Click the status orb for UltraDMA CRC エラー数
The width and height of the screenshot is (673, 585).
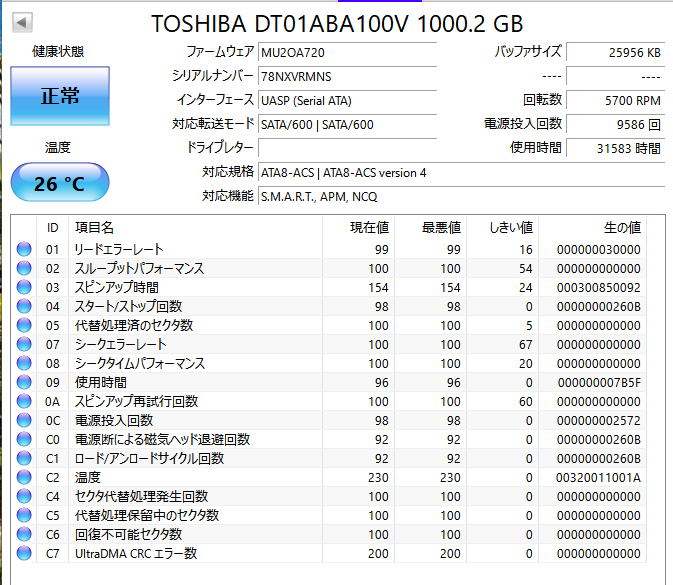(24, 553)
